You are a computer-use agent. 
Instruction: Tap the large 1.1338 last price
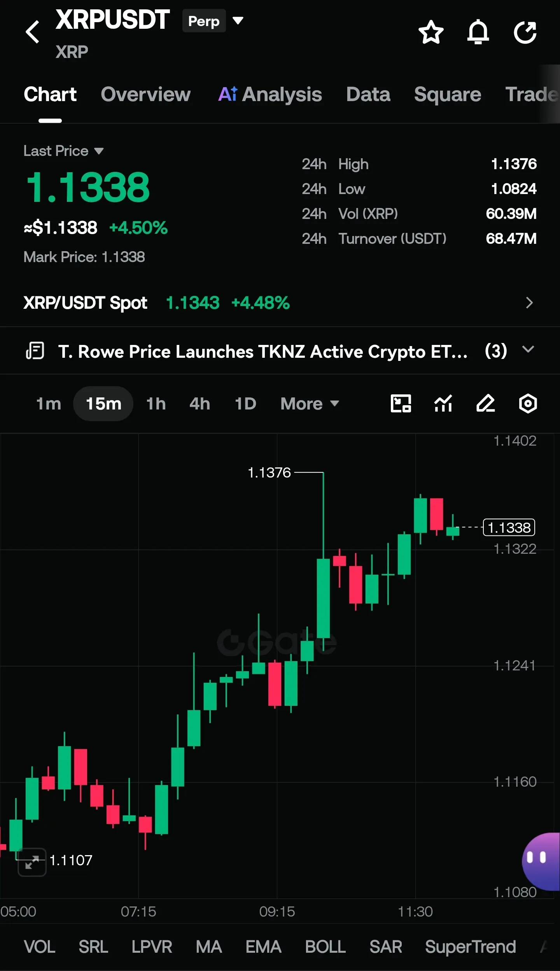click(x=88, y=188)
